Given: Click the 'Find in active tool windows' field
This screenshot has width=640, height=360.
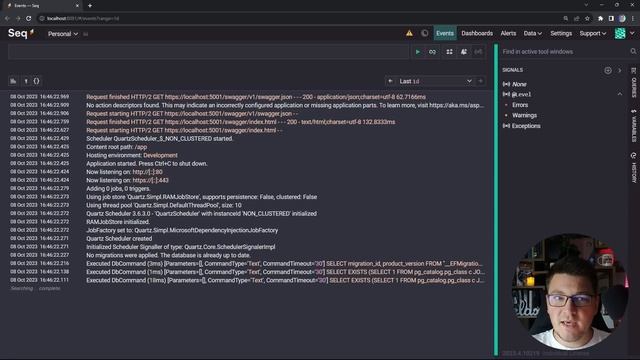Looking at the screenshot, I should pyautogui.click(x=565, y=52).
